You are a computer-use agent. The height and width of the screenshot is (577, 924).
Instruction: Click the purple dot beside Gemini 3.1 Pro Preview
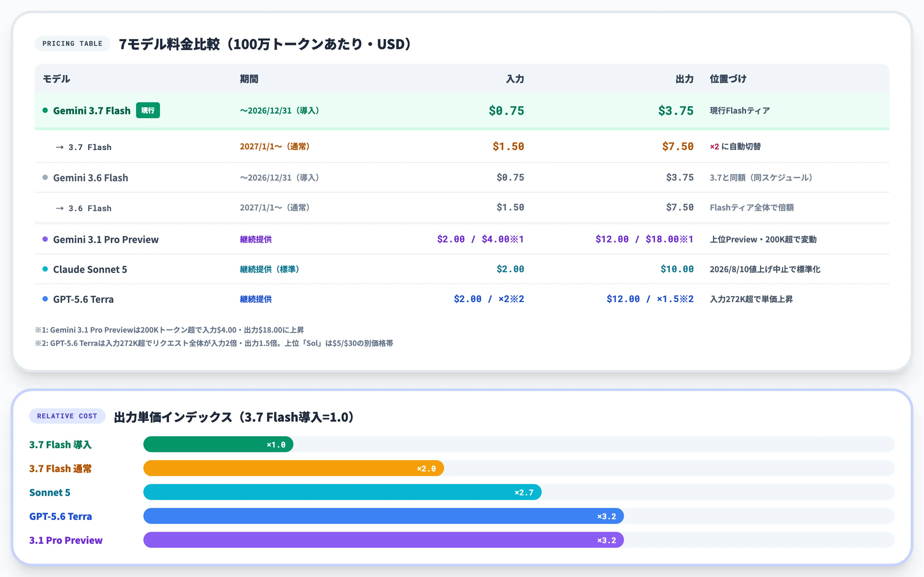45,239
